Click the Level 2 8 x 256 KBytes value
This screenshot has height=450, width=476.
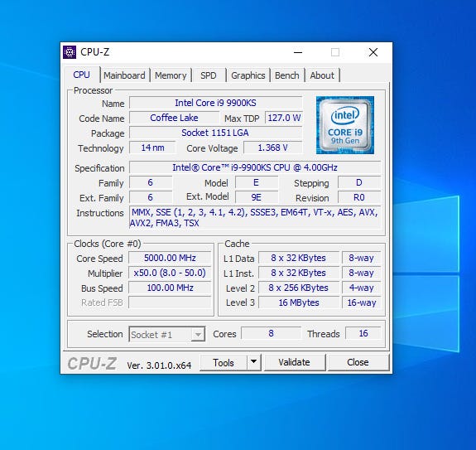pyautogui.click(x=299, y=288)
